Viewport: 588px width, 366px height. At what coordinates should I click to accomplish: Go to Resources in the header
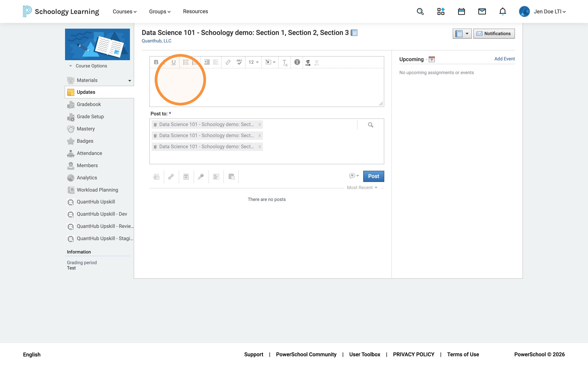(195, 11)
